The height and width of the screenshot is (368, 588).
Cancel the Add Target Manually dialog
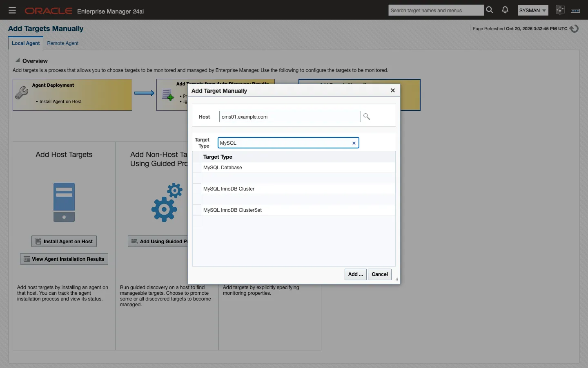point(380,274)
